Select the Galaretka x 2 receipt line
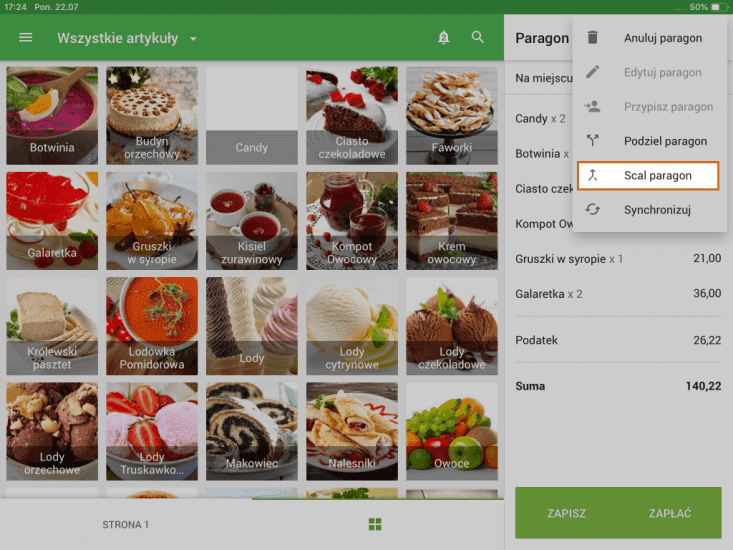 (x=618, y=293)
